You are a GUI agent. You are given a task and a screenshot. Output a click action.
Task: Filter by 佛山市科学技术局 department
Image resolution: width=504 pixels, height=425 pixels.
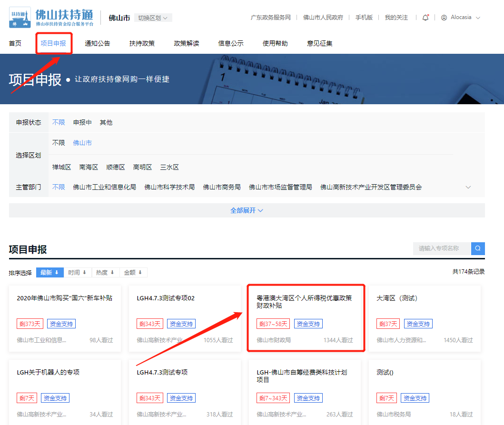pos(169,187)
